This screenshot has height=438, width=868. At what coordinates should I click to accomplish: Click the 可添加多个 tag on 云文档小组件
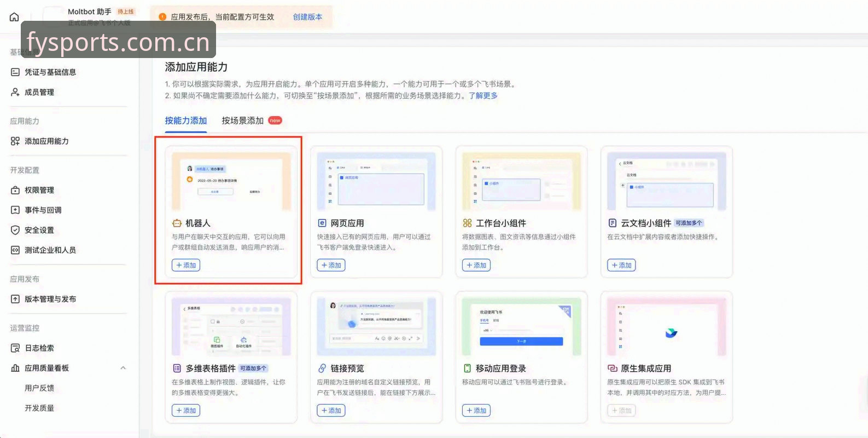(689, 223)
